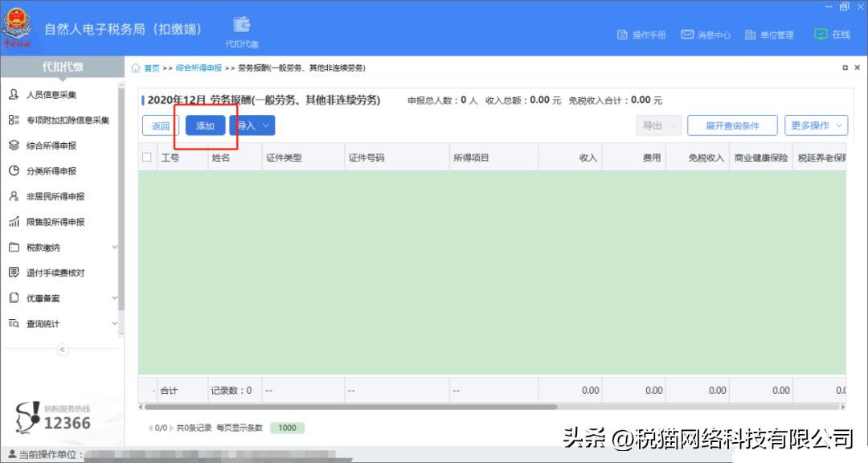Click the 添加 button
Screen dimensions: 868x463
[x=204, y=125]
